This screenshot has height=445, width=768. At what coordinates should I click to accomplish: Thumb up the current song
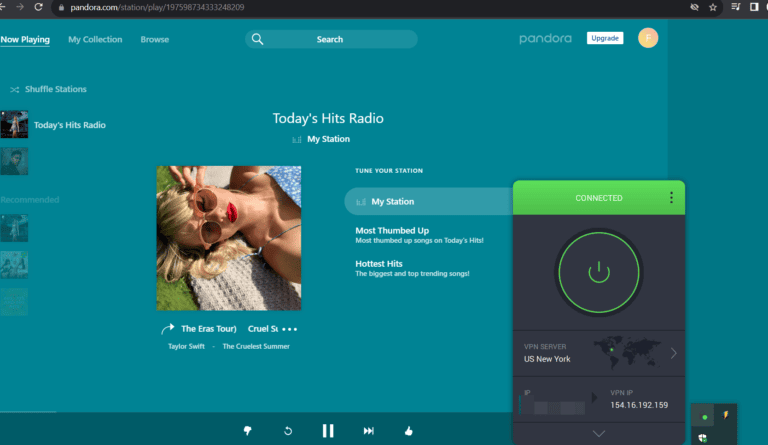click(408, 431)
